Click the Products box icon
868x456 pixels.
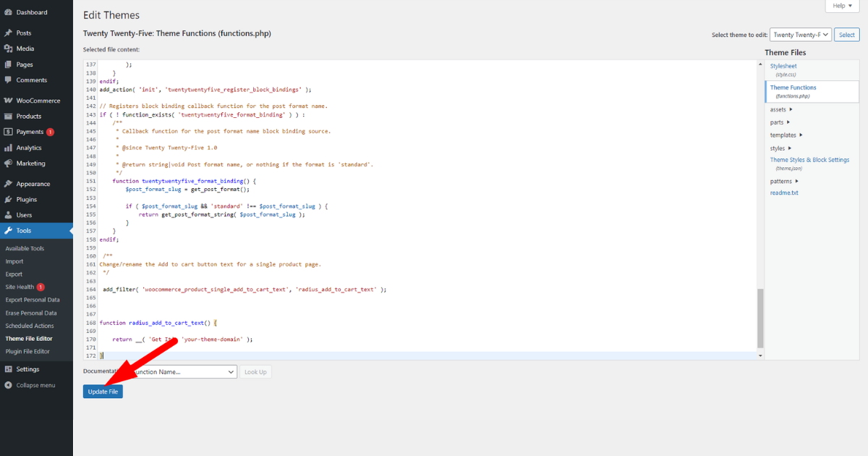click(x=8, y=116)
